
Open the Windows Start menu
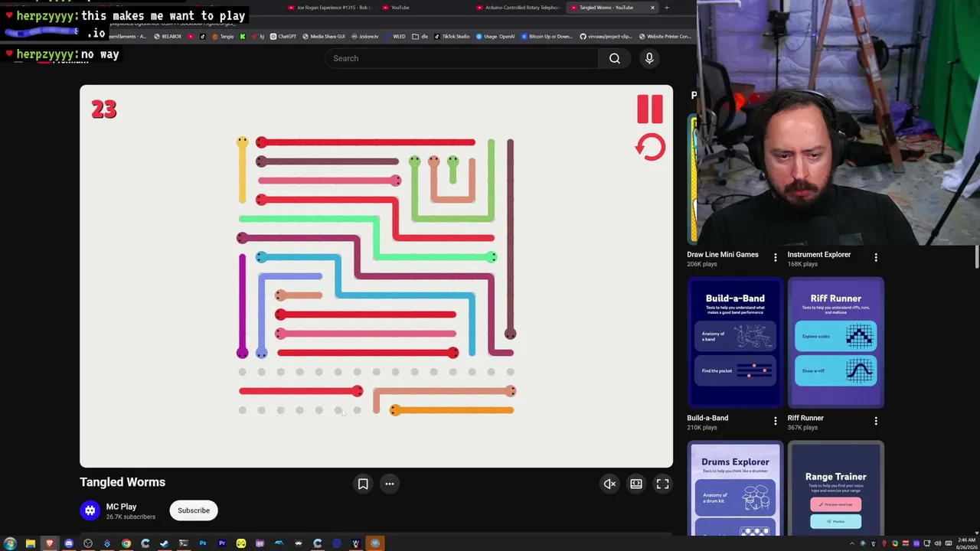click(10, 543)
